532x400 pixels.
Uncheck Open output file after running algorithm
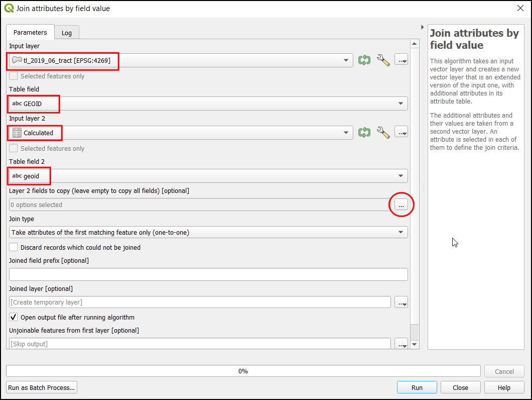(x=14, y=318)
